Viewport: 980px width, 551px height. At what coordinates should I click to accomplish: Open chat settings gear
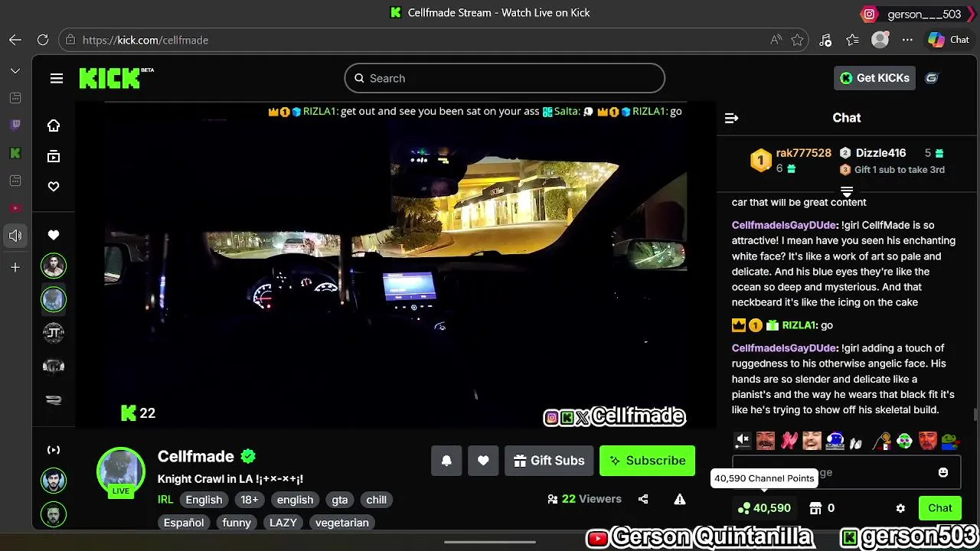coord(900,508)
